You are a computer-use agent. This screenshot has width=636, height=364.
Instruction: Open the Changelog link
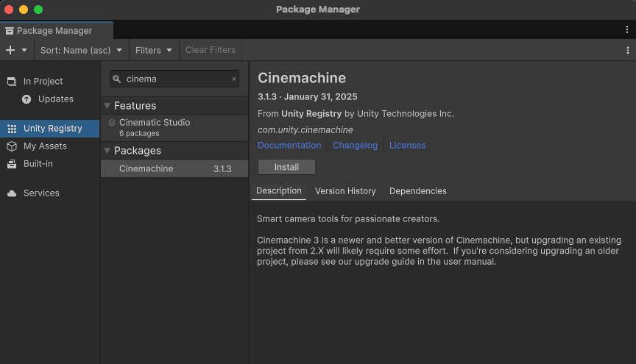(x=355, y=146)
